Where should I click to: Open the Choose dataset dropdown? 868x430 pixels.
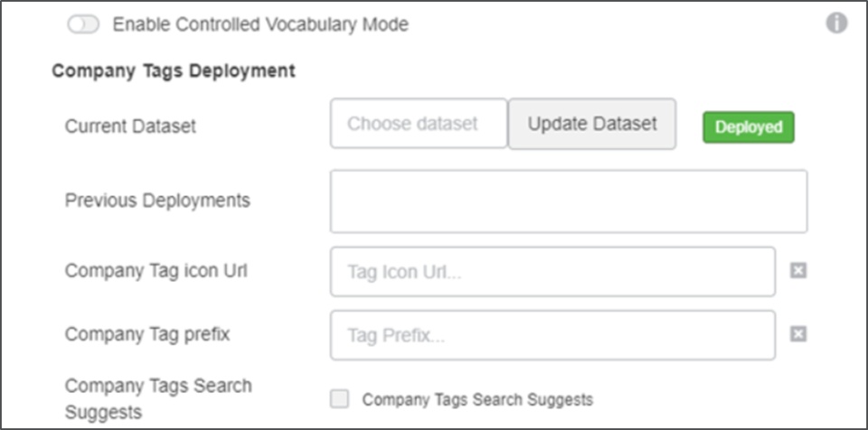pyautogui.click(x=418, y=124)
